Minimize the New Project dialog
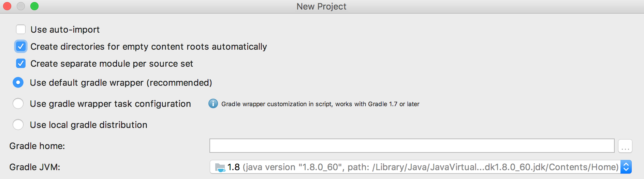Viewport: 644px width, 179px height. coord(21,6)
